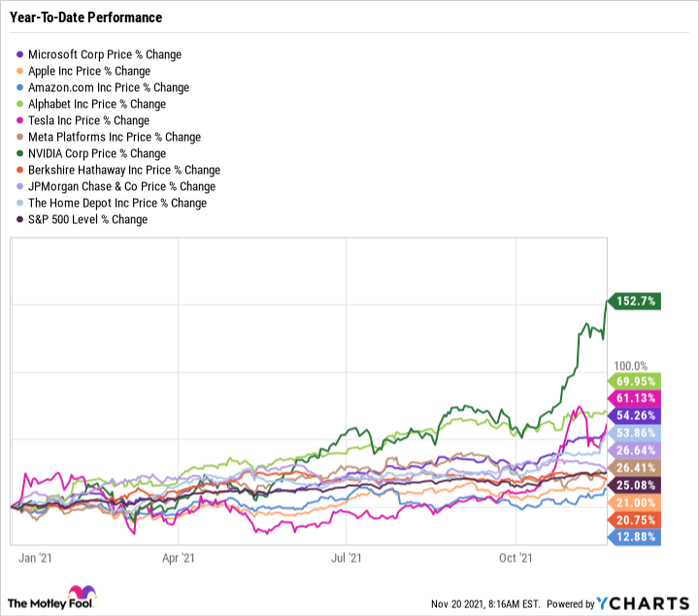Click the Tesla pink legend dot
This screenshot has height=616, width=699.
click(20, 120)
